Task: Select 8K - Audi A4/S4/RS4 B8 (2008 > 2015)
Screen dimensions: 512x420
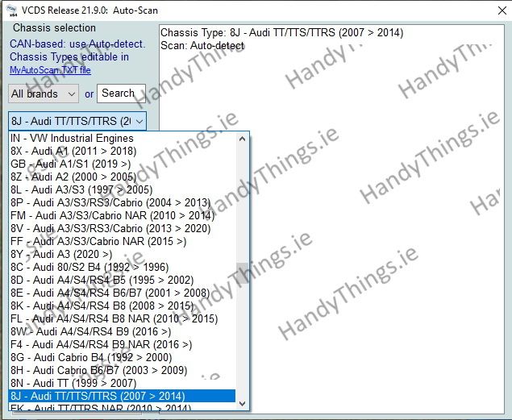Action: point(122,306)
